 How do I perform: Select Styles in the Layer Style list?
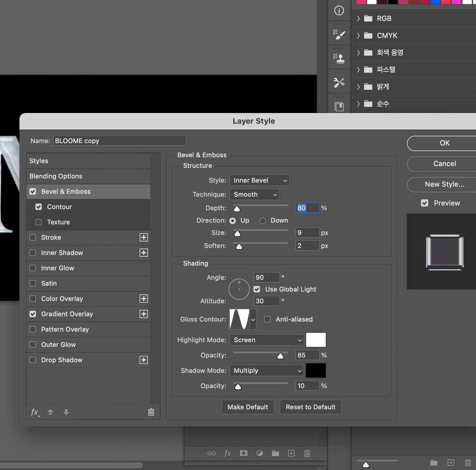[88, 161]
